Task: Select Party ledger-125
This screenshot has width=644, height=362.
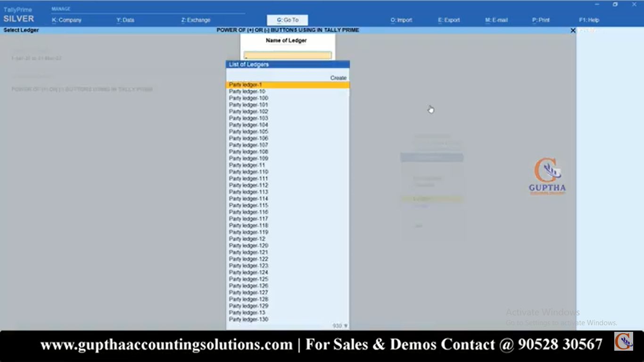Action: (x=288, y=279)
